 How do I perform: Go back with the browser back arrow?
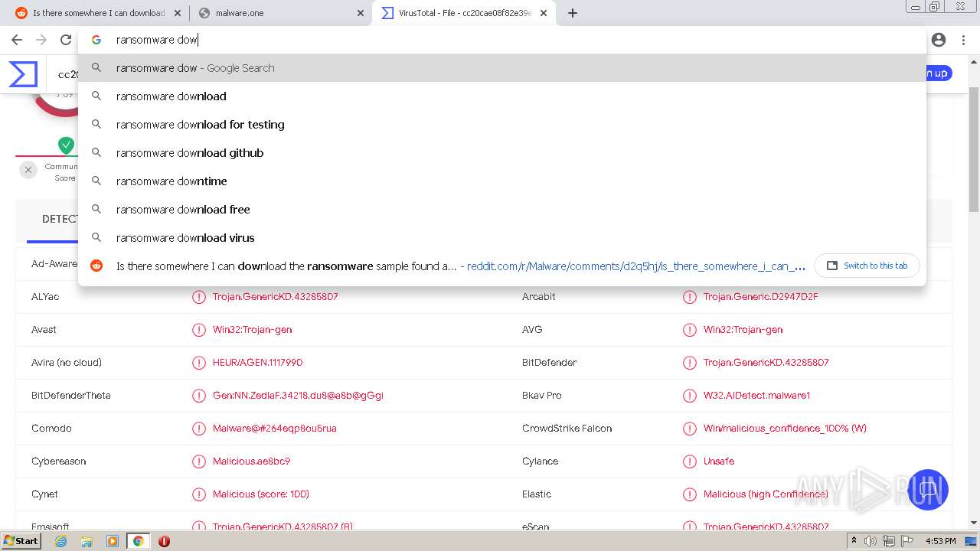pyautogui.click(x=17, y=40)
